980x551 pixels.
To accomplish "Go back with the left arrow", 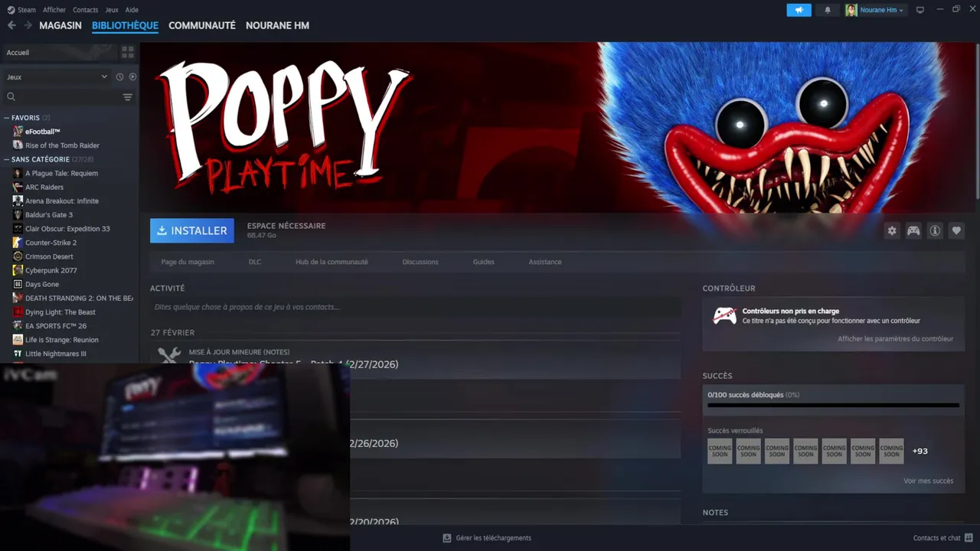I will click(11, 25).
